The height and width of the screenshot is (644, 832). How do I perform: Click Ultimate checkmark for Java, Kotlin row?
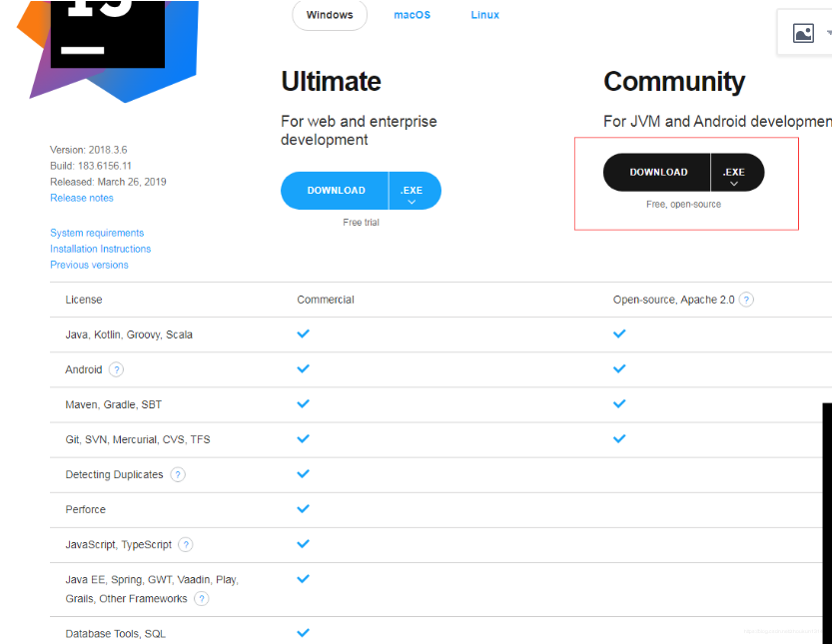(303, 333)
